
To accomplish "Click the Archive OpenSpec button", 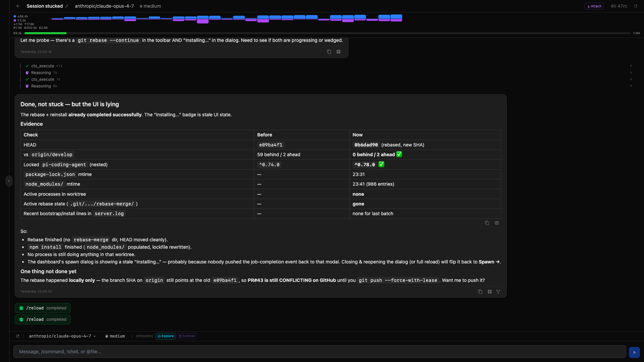I will coord(187,336).
